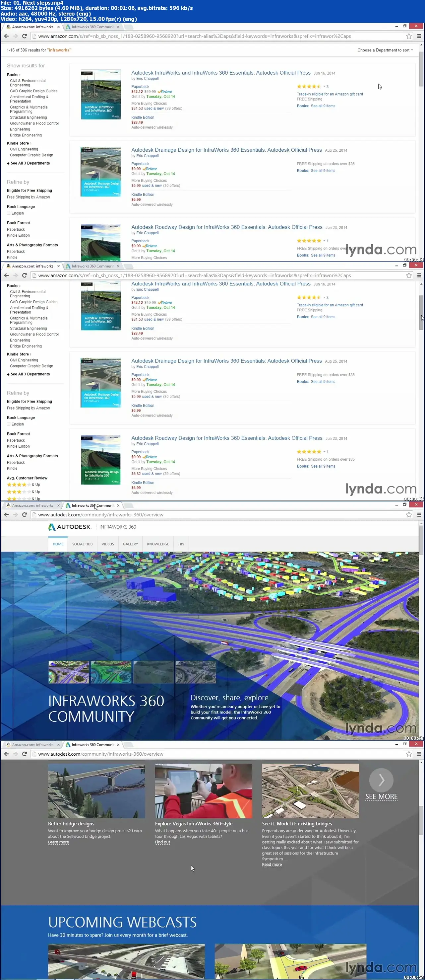Go back in the Autodesk hero banner frame

pos(6,514)
